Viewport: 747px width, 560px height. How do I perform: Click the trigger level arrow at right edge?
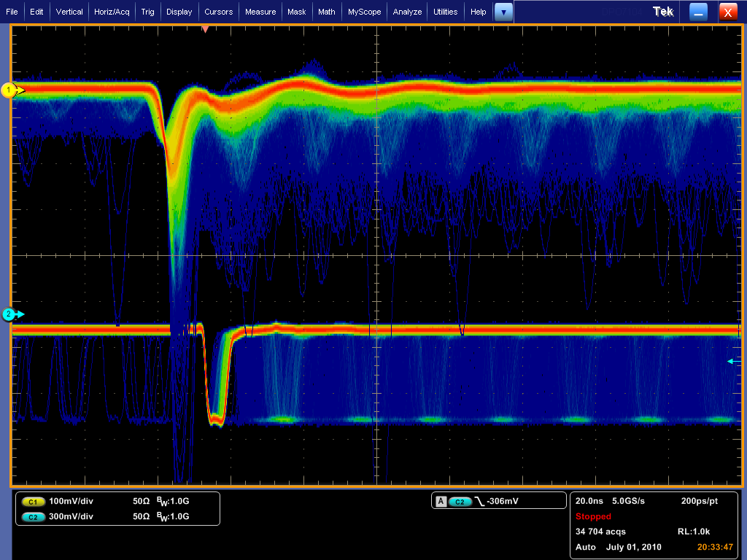pyautogui.click(x=731, y=361)
